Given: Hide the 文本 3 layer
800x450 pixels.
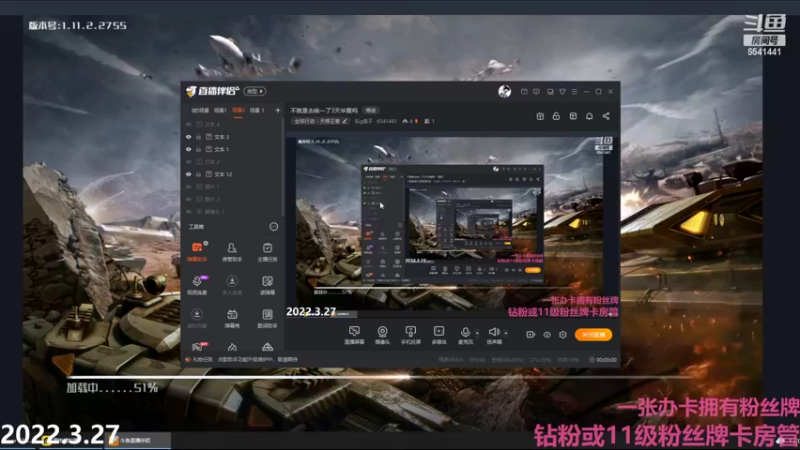Looking at the screenshot, I should [x=189, y=137].
